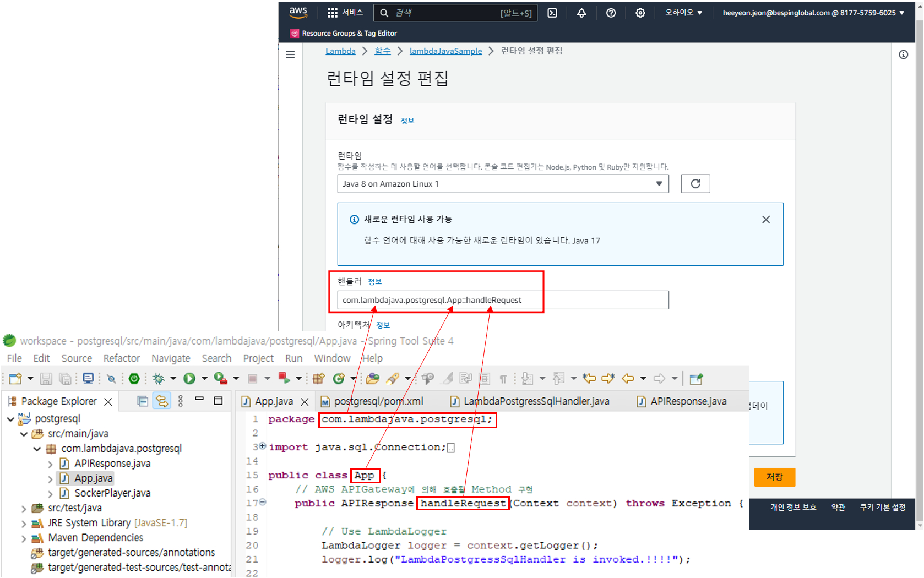
Task: Open Package Explorer view menu dots
Action: 181,401
